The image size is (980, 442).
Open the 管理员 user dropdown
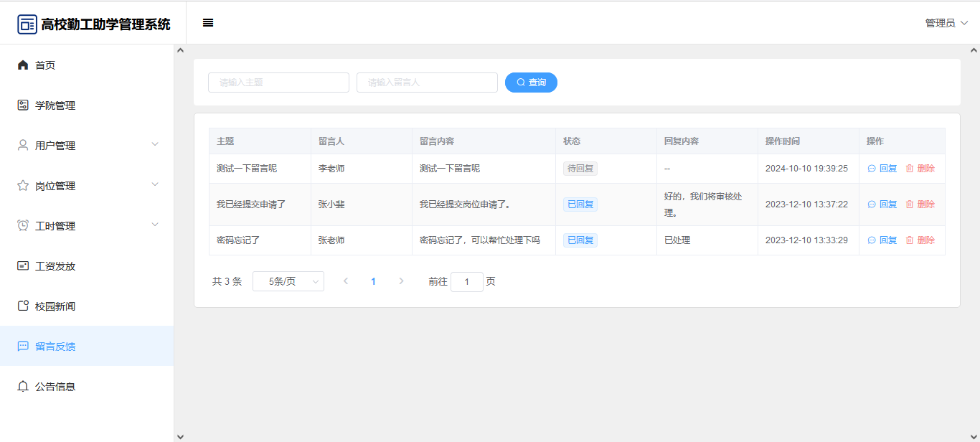coord(946,23)
